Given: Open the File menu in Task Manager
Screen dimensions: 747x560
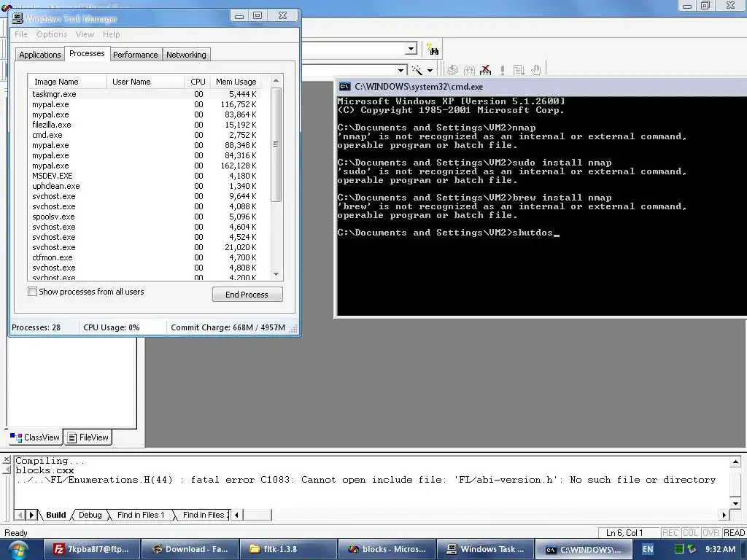Looking at the screenshot, I should 21,34.
